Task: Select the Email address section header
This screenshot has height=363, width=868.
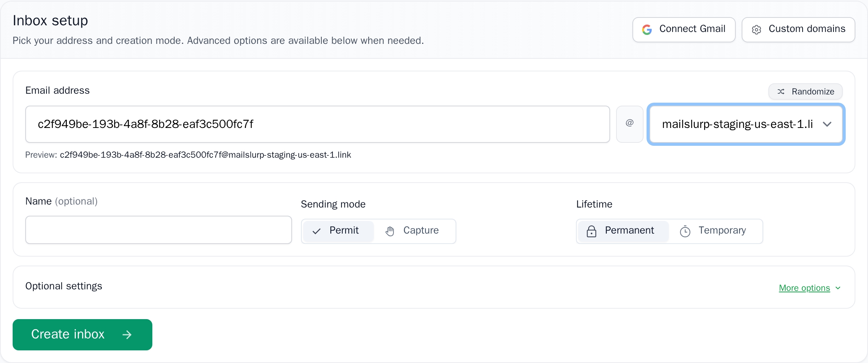Action: 57,90
